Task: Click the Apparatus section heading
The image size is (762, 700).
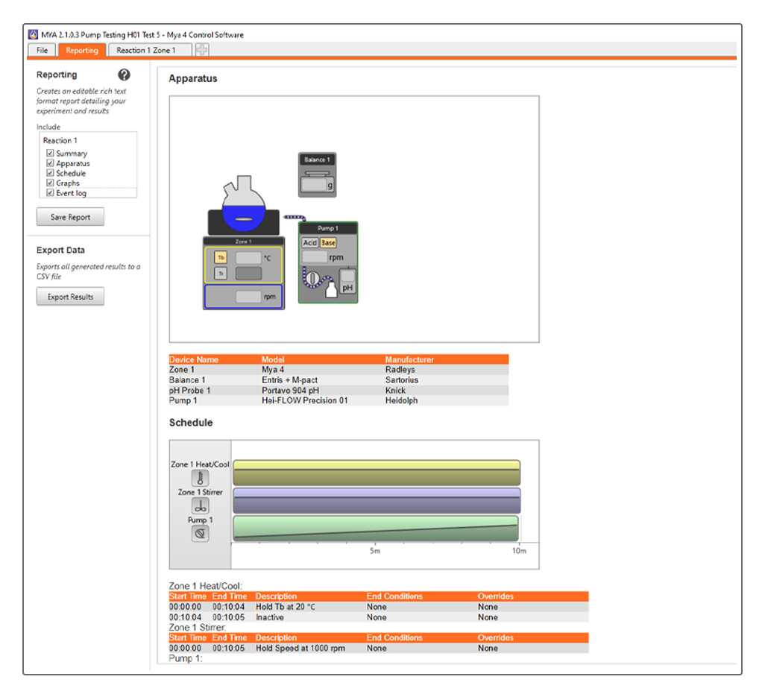Action: (x=193, y=78)
